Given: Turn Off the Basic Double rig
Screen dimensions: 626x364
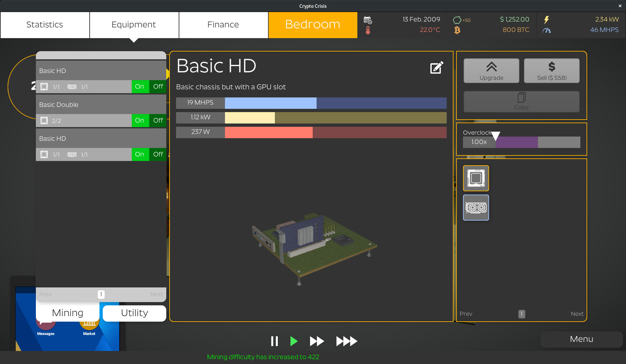Looking at the screenshot, I should click(158, 120).
